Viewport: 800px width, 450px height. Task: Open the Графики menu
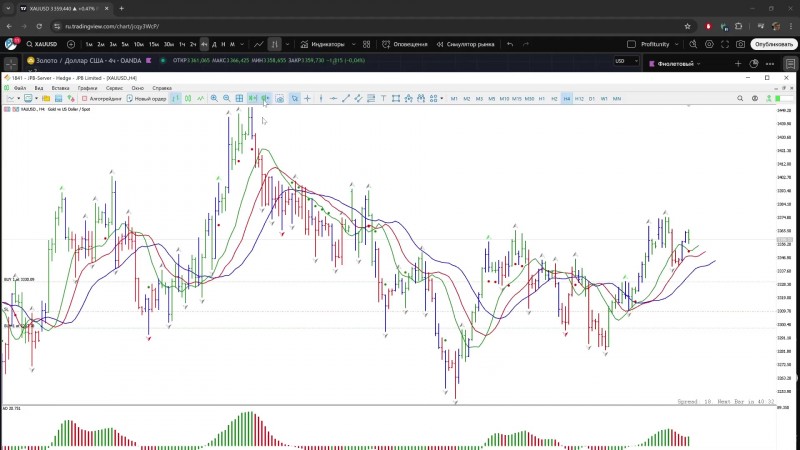click(87, 88)
